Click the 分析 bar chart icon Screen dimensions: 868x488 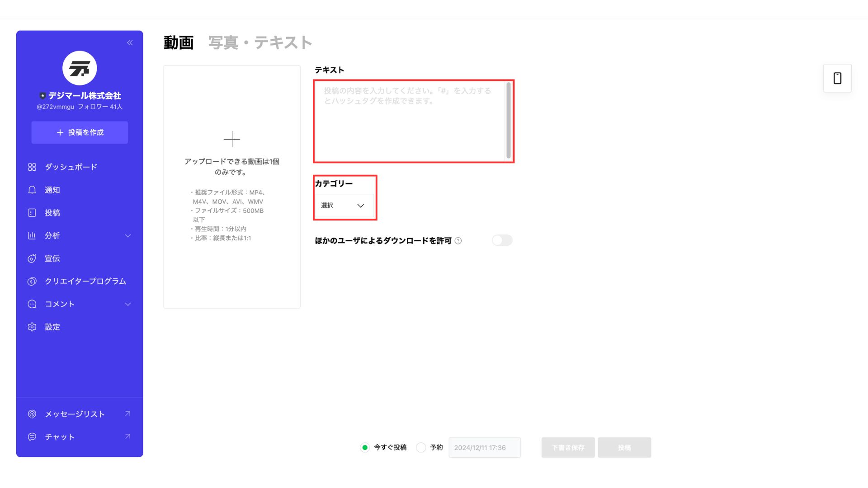(32, 235)
